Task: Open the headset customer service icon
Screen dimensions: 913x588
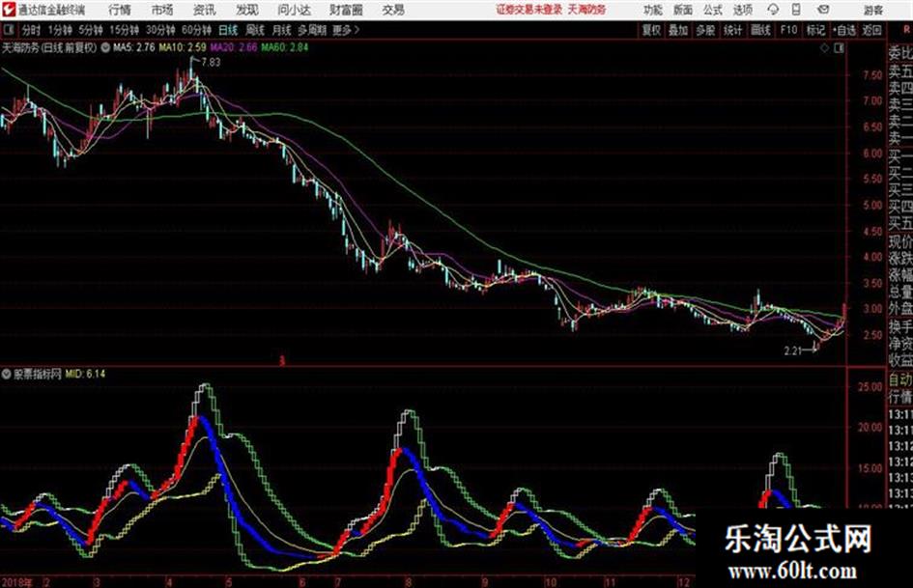Action: tap(773, 10)
